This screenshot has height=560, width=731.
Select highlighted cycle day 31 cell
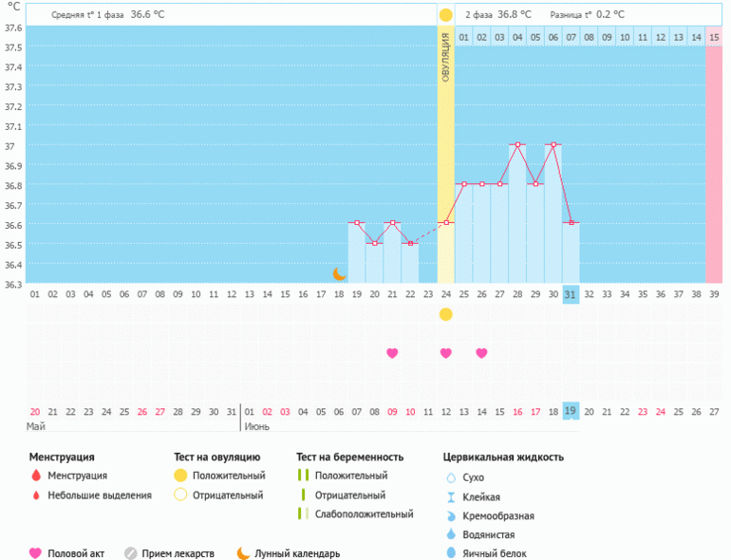570,294
